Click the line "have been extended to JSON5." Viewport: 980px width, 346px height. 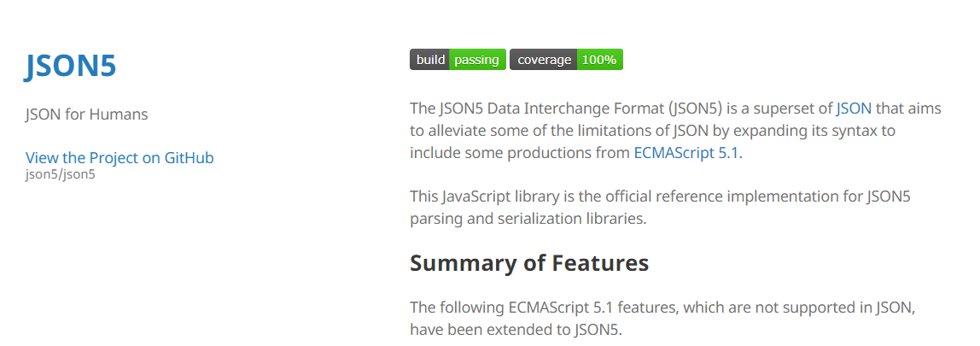(x=516, y=329)
